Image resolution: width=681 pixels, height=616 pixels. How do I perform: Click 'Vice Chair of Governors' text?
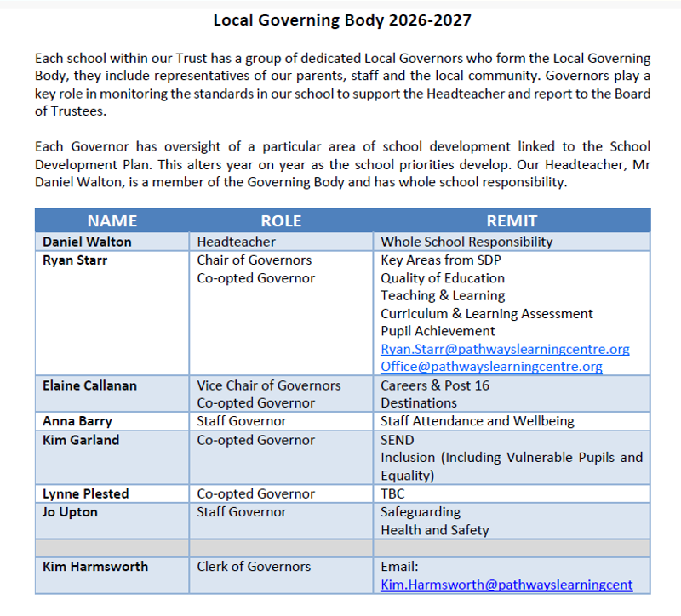269,385
